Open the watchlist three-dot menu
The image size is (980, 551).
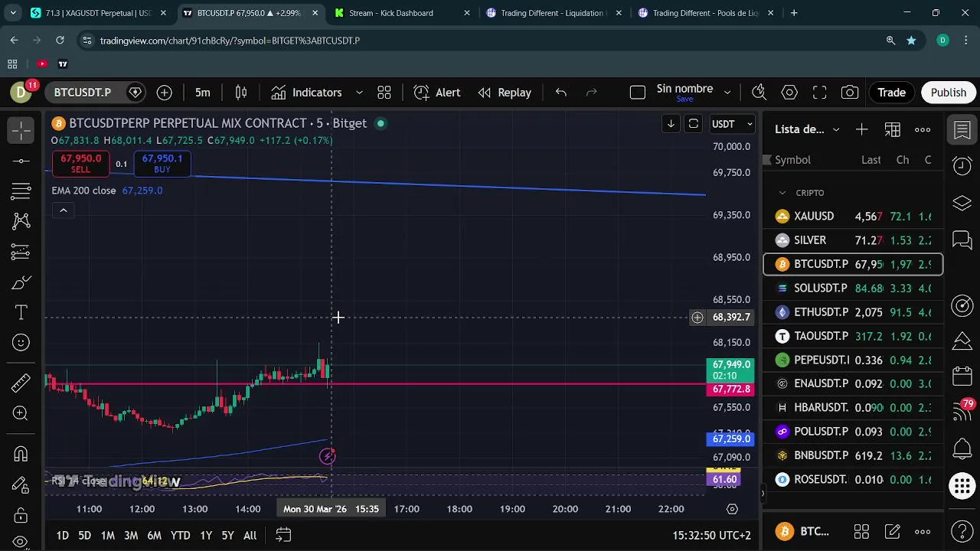coord(923,129)
